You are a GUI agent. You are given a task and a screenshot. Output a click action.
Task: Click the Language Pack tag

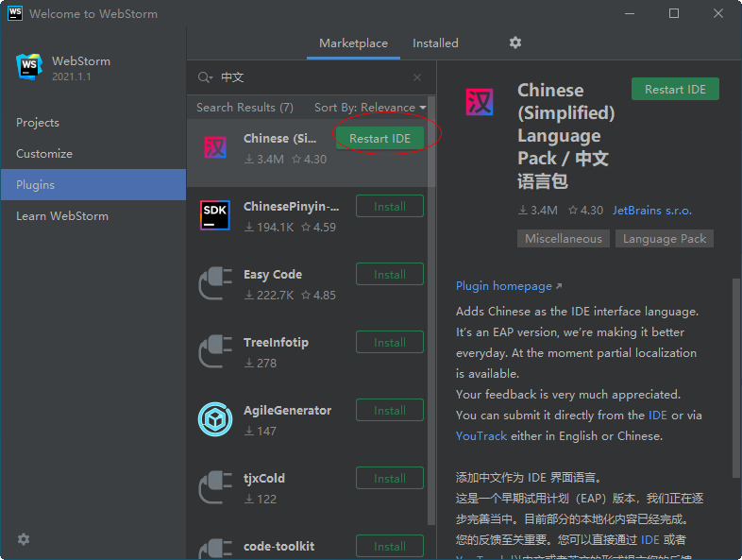tap(665, 239)
